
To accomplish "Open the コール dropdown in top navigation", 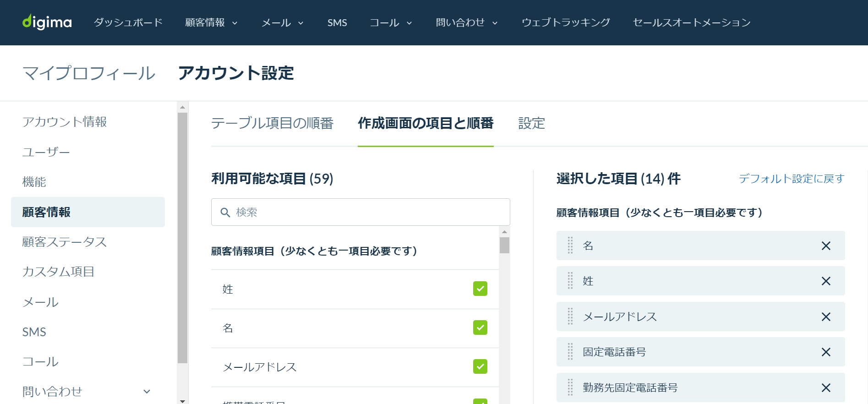I will click(391, 22).
